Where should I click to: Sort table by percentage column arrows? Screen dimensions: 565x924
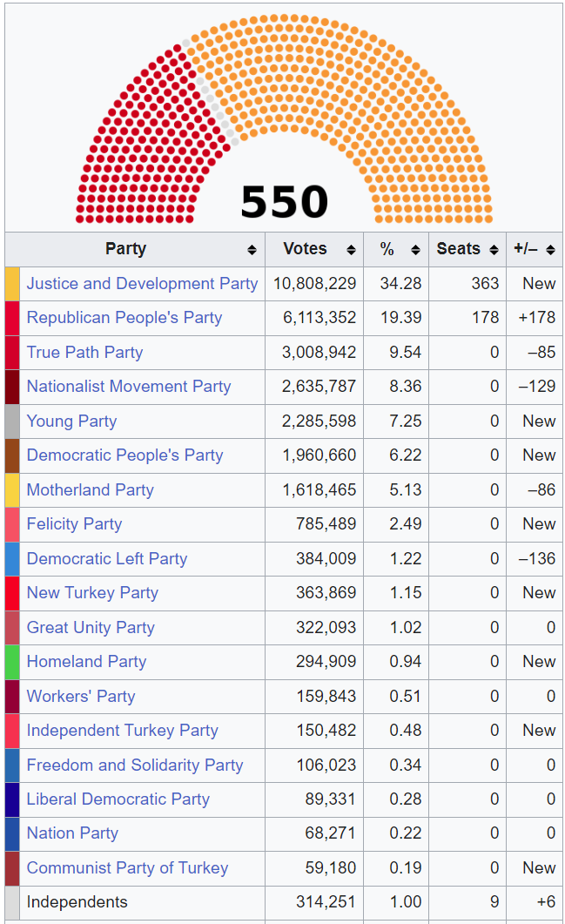click(x=415, y=250)
